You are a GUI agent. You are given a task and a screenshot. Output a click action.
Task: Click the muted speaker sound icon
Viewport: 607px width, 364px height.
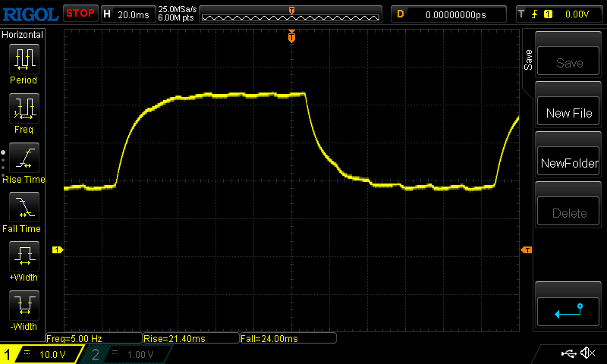[x=587, y=353]
